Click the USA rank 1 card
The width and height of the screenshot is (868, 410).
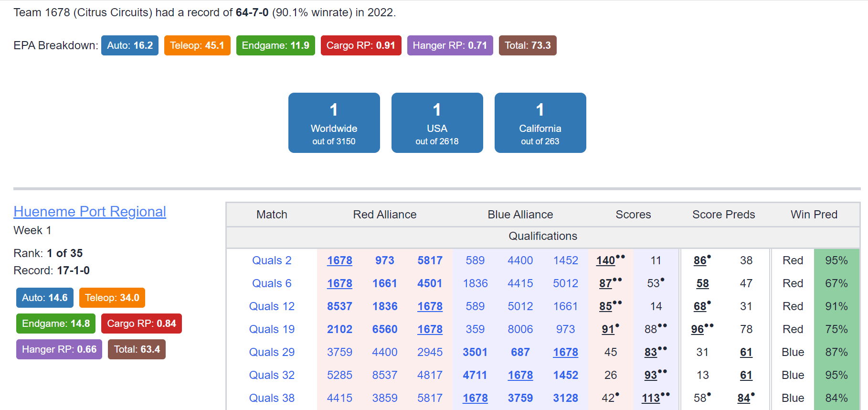pyautogui.click(x=437, y=123)
